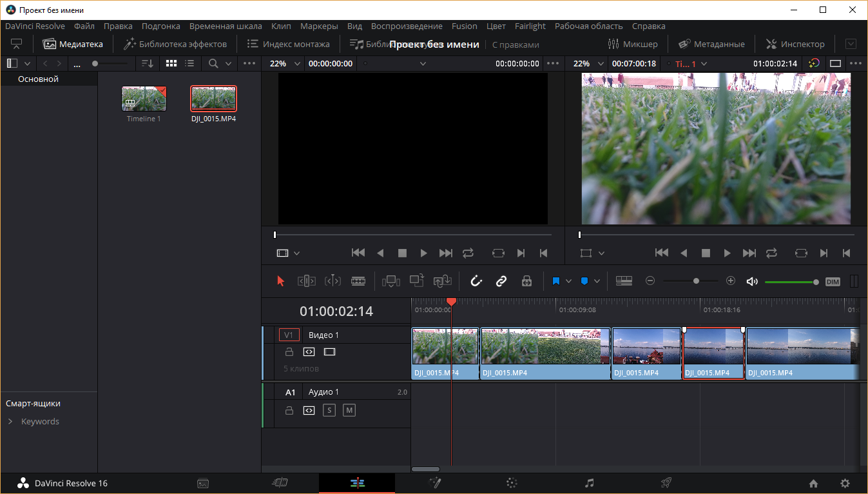The image size is (868, 494).
Task: Add a blue flag to clip
Action: (x=556, y=281)
